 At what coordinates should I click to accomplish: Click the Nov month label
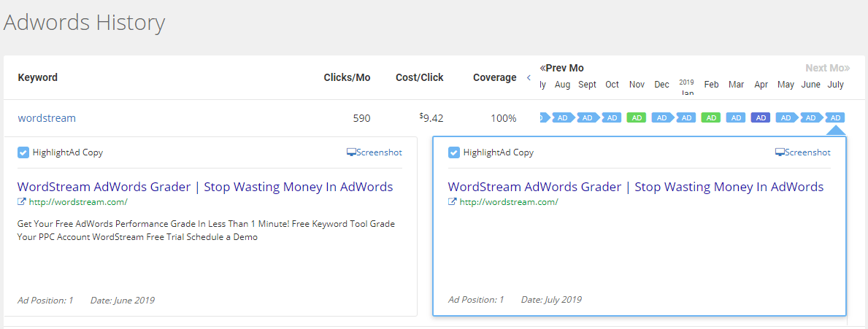(637, 85)
